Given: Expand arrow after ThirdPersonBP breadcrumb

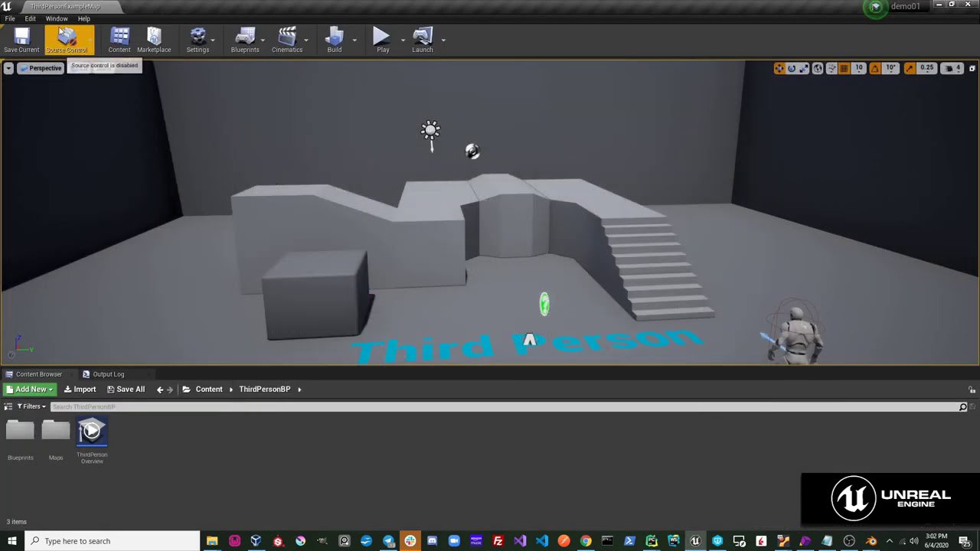Looking at the screenshot, I should pyautogui.click(x=299, y=390).
